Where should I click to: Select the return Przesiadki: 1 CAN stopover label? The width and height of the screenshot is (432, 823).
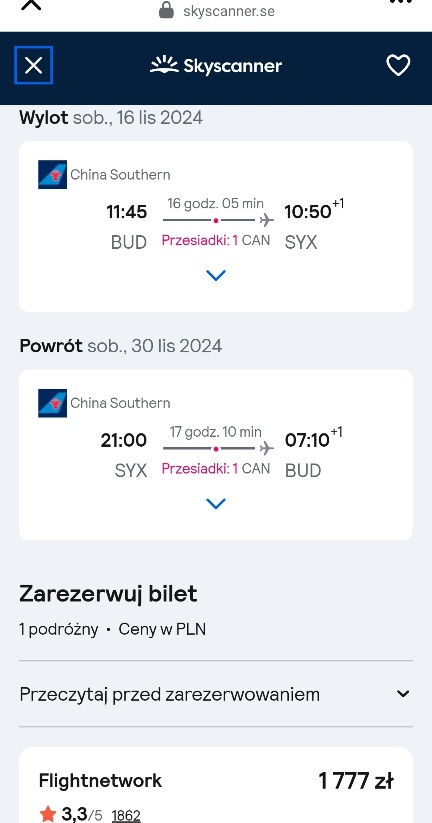coord(216,469)
